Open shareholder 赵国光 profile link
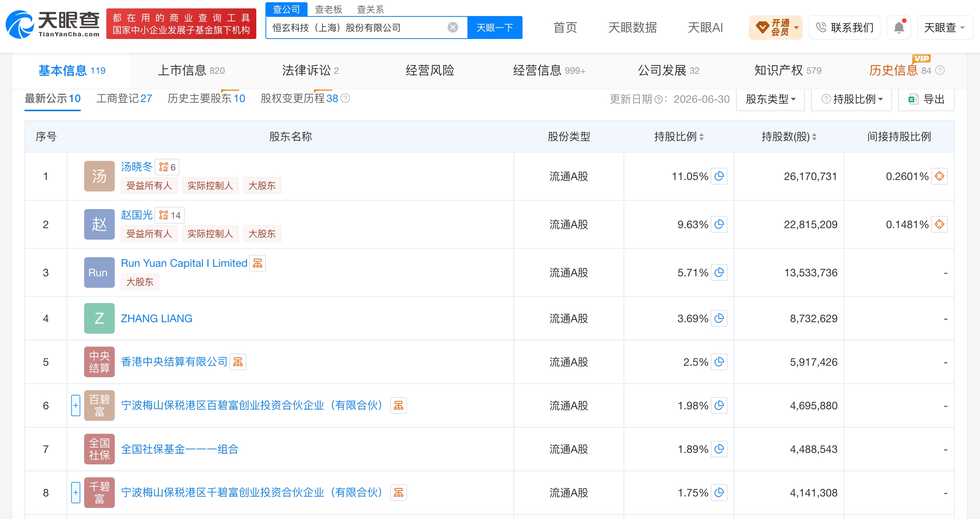This screenshot has width=980, height=519. pyautogui.click(x=137, y=215)
